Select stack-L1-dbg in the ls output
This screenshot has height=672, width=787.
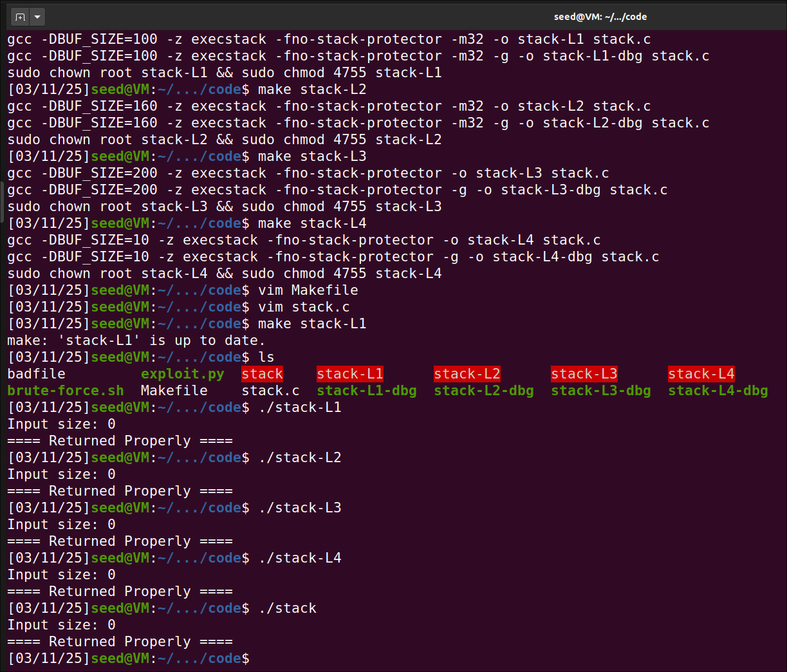pyautogui.click(x=367, y=391)
